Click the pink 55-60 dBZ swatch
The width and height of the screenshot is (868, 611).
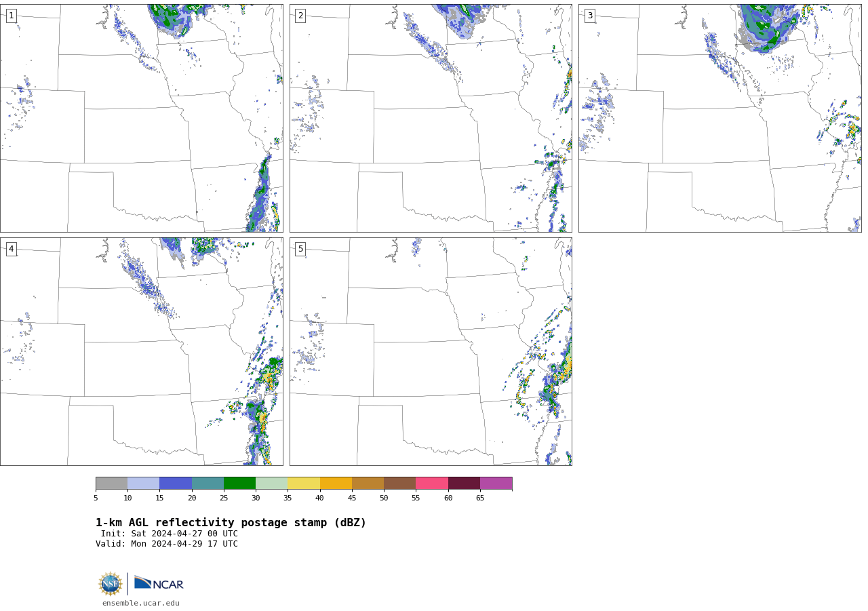[432, 483]
